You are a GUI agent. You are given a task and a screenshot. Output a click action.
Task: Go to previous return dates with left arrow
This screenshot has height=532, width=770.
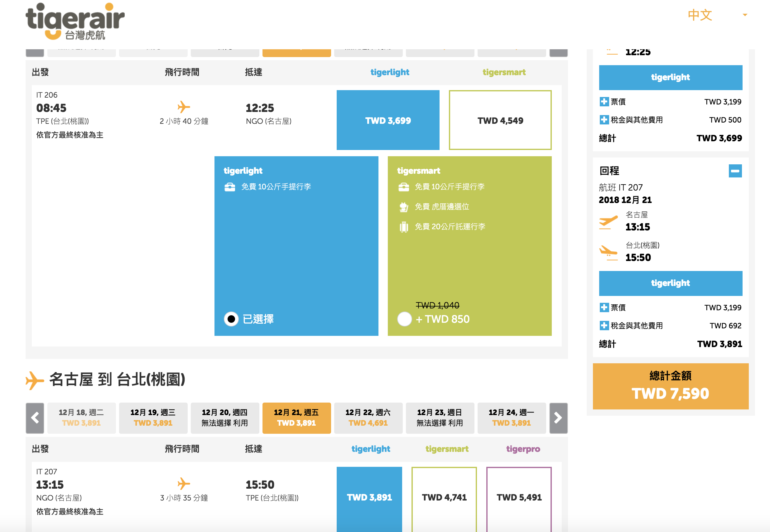point(35,418)
